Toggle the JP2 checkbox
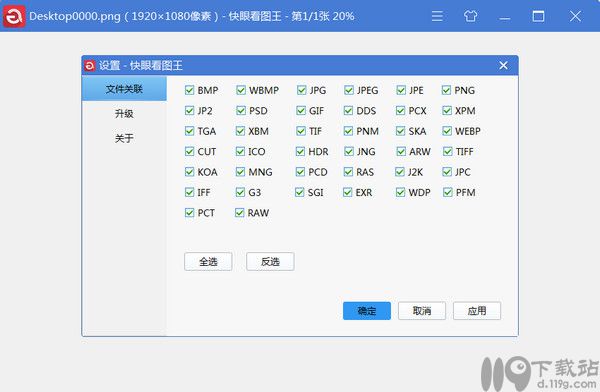This screenshot has height=392, width=600. [x=189, y=111]
